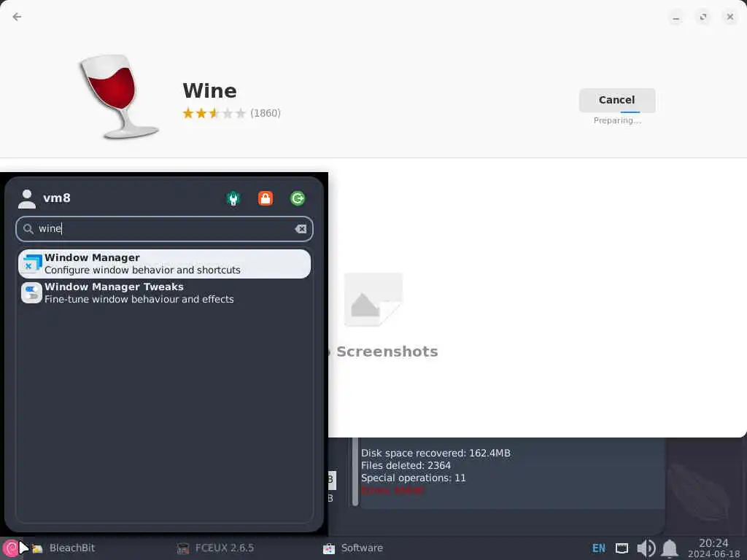Viewport: 747px width, 560px height.
Task: Click the Window Manager result icon
Action: click(x=32, y=263)
